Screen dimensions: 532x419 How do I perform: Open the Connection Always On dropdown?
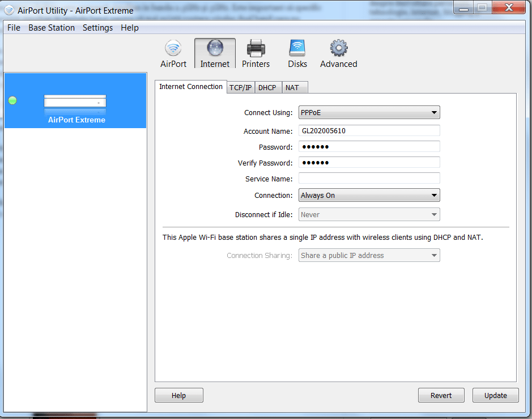click(369, 196)
